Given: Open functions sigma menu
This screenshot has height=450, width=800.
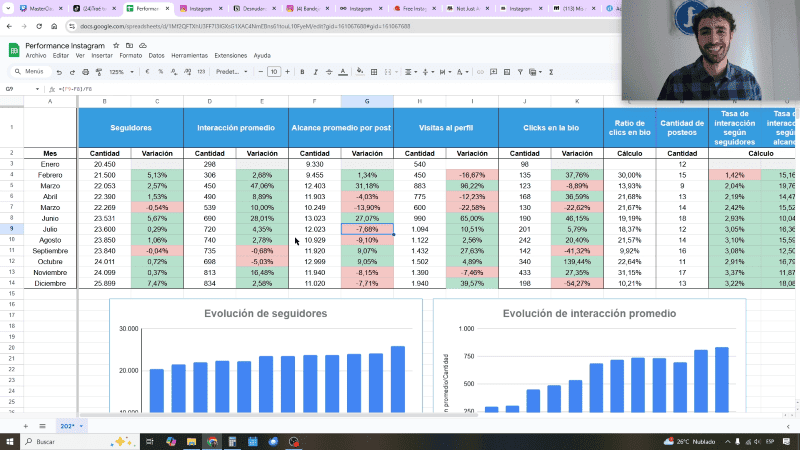Looking at the screenshot, I should pyautogui.click(x=551, y=72).
